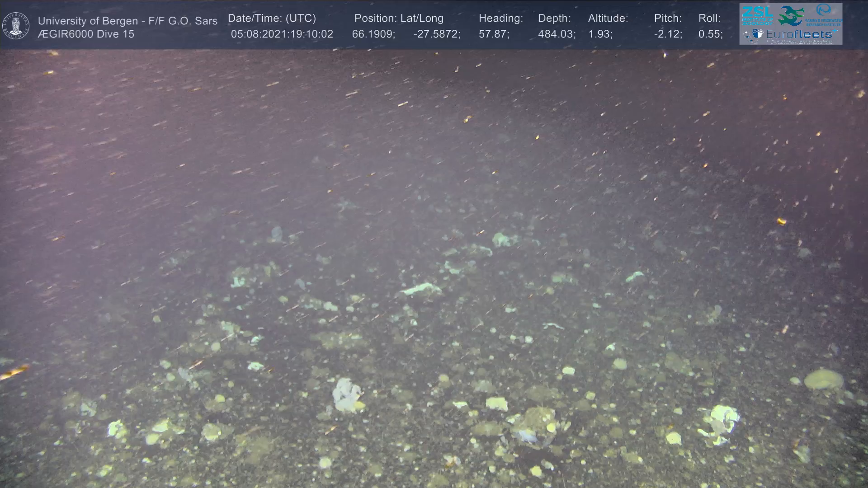Click the University of Bergen seal logo

coord(16,26)
